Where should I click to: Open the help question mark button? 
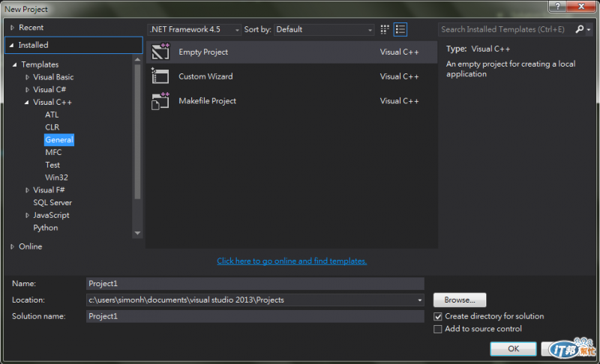(557, 7)
